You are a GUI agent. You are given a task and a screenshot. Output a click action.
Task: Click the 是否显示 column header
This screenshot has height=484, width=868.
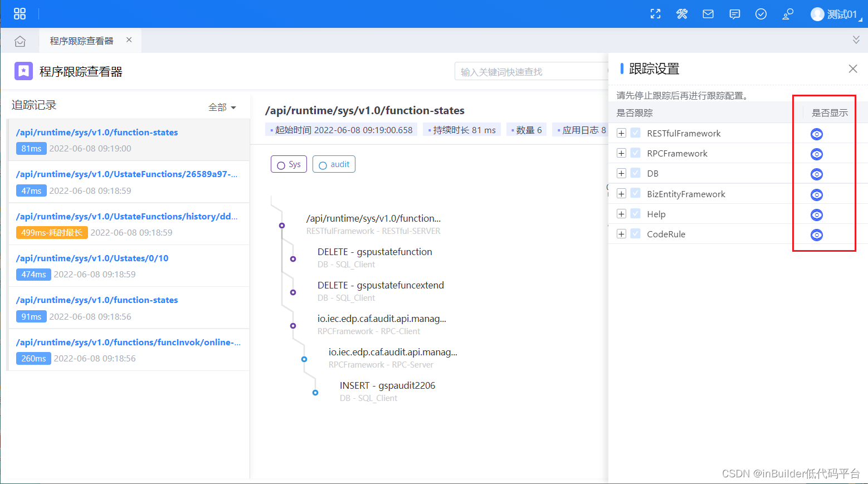[830, 113]
